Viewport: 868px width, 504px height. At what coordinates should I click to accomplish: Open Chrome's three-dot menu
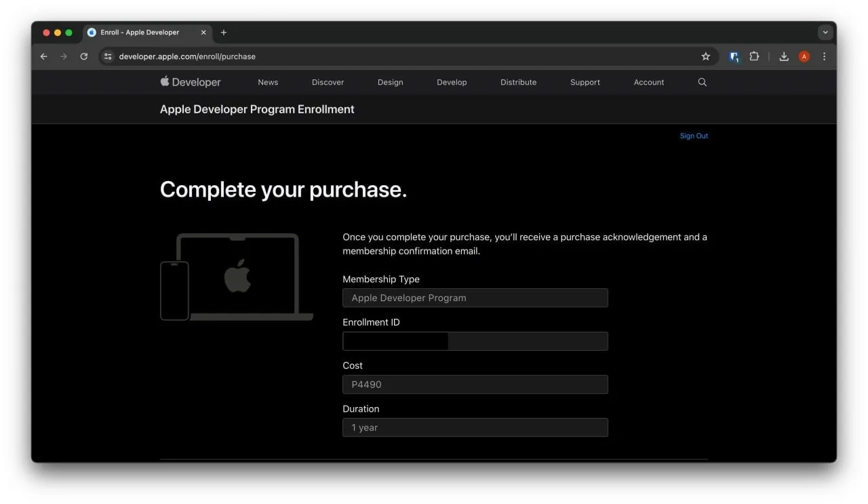click(825, 56)
